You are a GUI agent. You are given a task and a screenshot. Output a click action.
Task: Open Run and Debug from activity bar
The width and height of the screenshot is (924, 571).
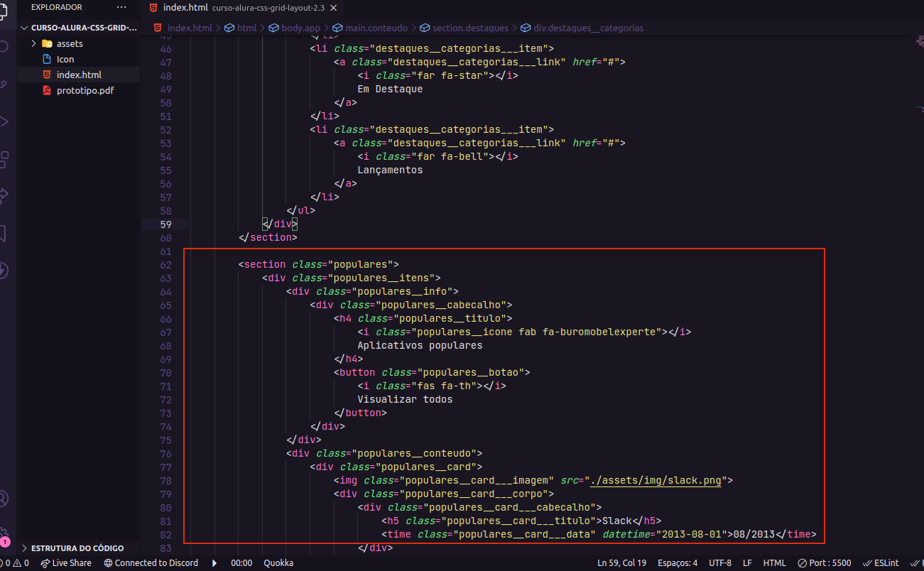pos(4,121)
